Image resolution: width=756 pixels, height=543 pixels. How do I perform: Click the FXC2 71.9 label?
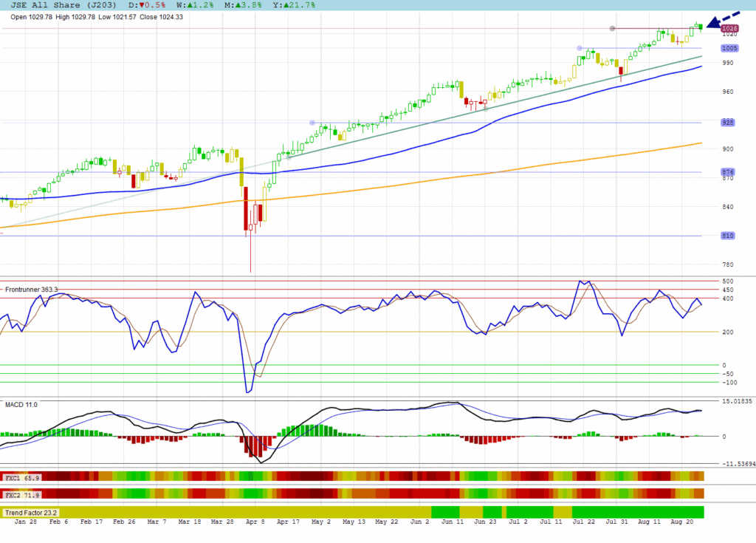(x=22, y=495)
